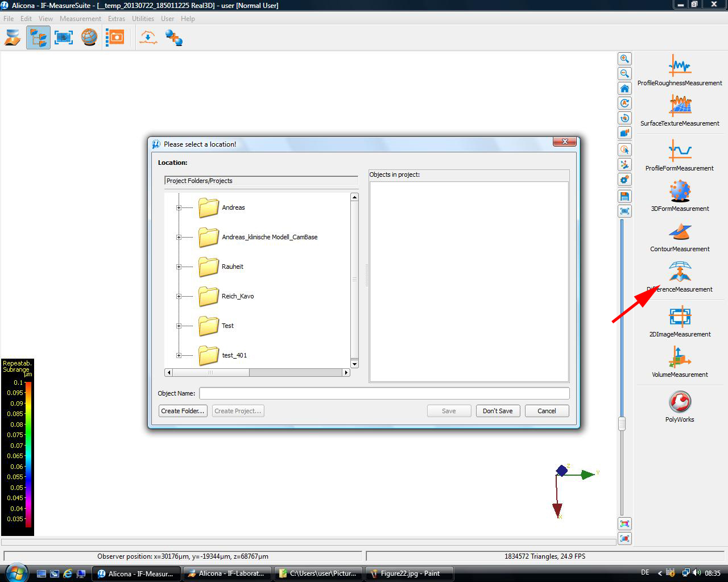
Task: Cancel the location selection dialog
Action: pyautogui.click(x=547, y=411)
